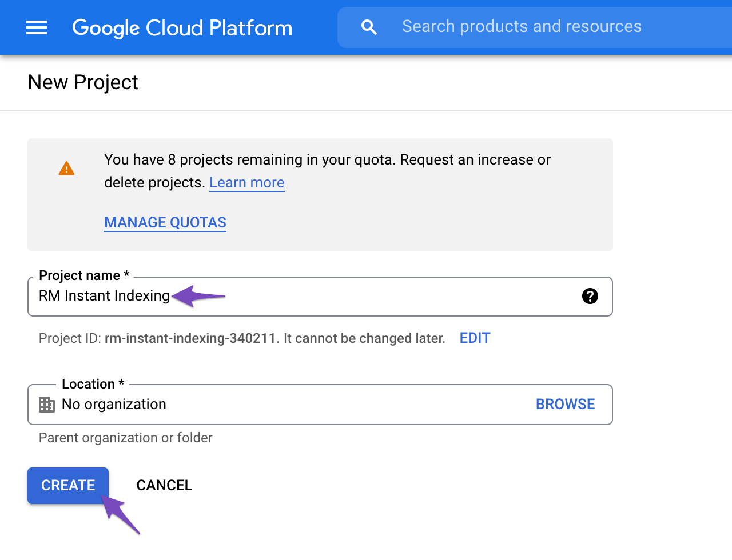Viewport: 732px width, 560px height.
Task: Select the Project name text RM Instant Indexing
Action: click(x=104, y=296)
